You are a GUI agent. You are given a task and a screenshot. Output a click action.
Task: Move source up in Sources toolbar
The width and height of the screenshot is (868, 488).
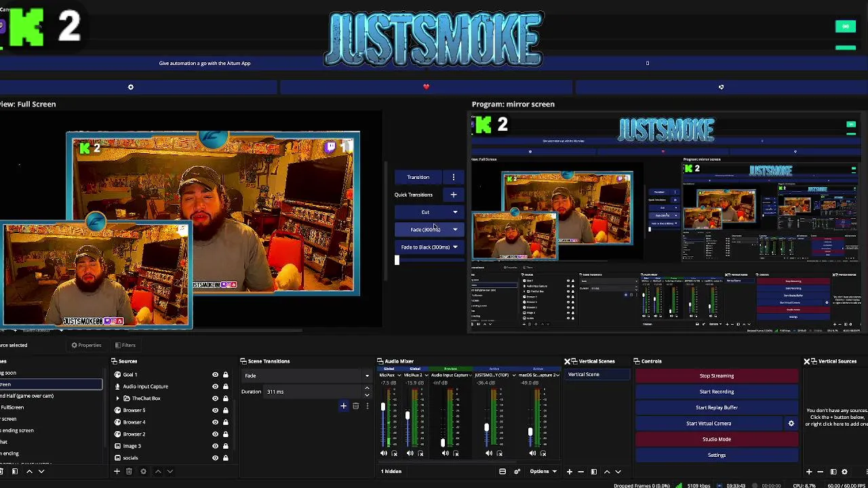coord(158,472)
